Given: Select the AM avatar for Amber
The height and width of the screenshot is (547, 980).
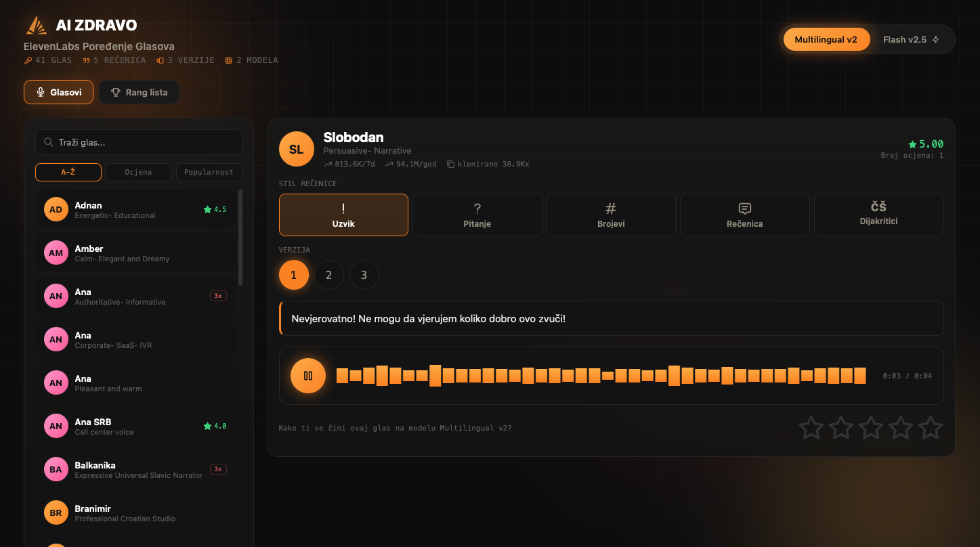Looking at the screenshot, I should [56, 253].
